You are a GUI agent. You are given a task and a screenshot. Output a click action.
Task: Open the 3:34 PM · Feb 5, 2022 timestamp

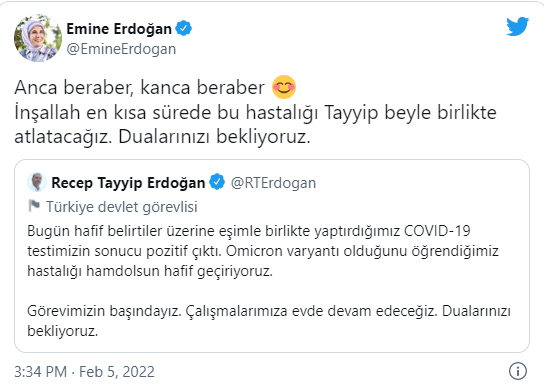click(x=84, y=372)
